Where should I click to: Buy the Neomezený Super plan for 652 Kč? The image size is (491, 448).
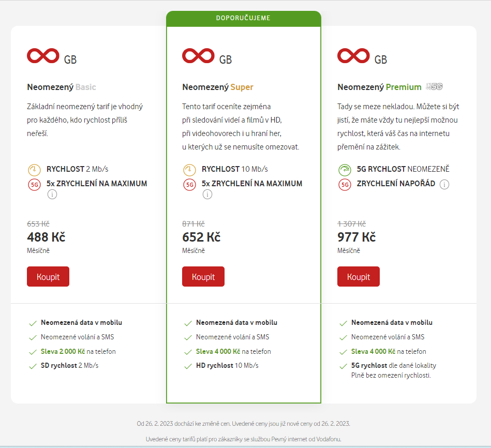point(203,277)
